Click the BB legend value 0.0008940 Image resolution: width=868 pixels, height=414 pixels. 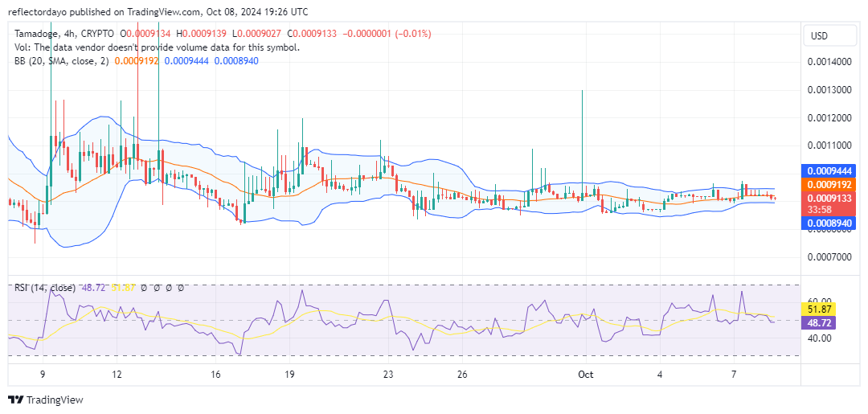[x=235, y=60]
